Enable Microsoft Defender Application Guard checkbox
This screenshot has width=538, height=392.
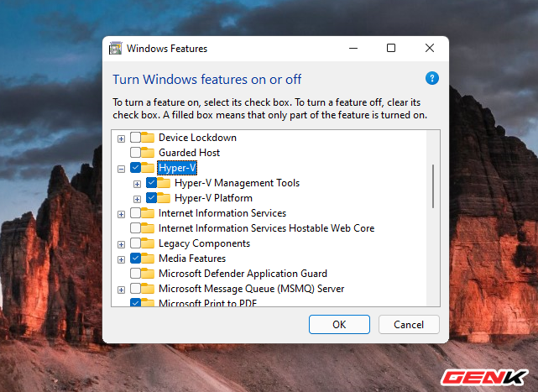[x=135, y=274]
